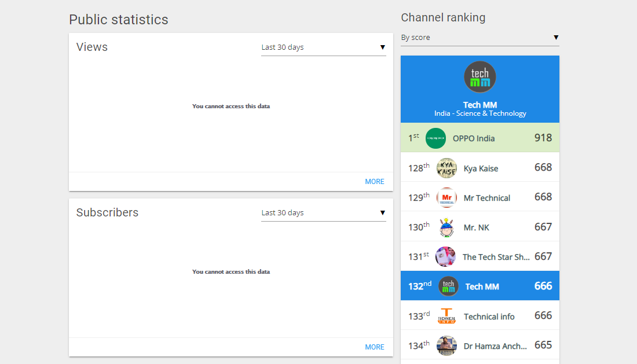Image resolution: width=637 pixels, height=364 pixels.
Task: Click the 133rd rank label
Action: [x=419, y=315]
